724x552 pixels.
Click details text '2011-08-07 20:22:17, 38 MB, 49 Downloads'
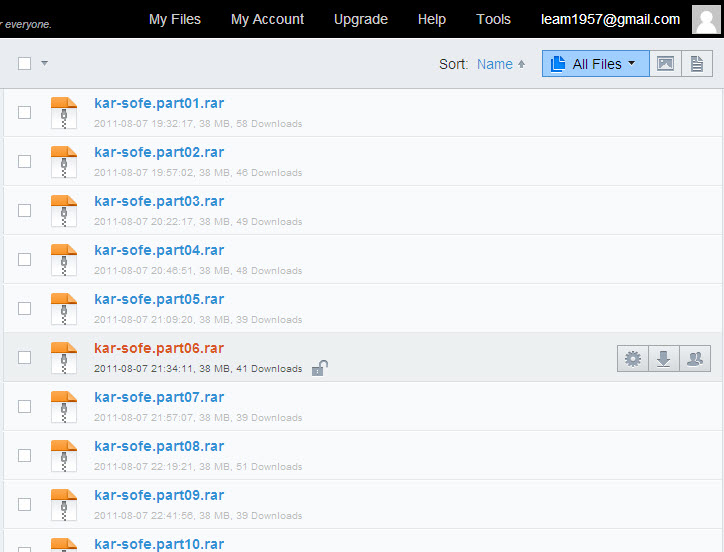click(x=198, y=222)
